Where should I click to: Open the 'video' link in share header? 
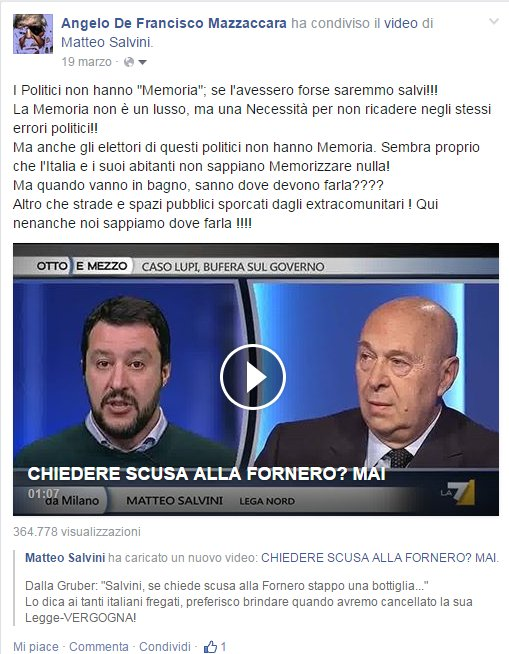(x=401, y=23)
